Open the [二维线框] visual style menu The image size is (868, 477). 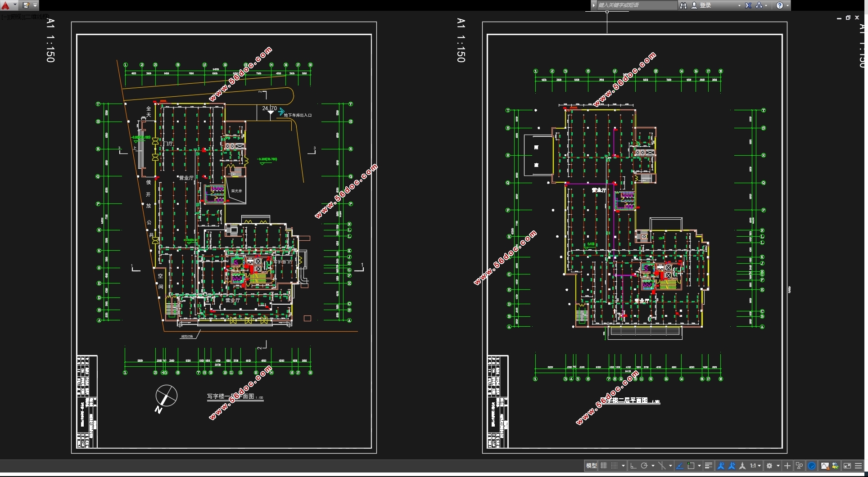pyautogui.click(x=37, y=17)
